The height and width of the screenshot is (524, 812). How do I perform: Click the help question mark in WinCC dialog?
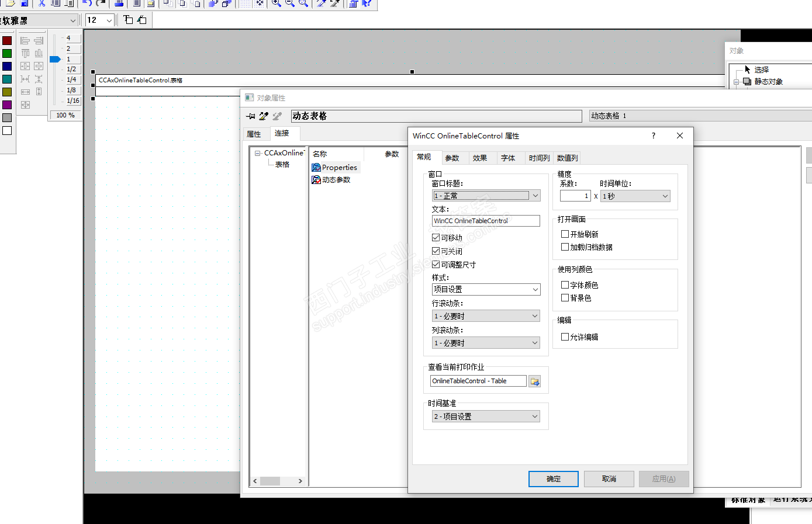pyautogui.click(x=654, y=136)
